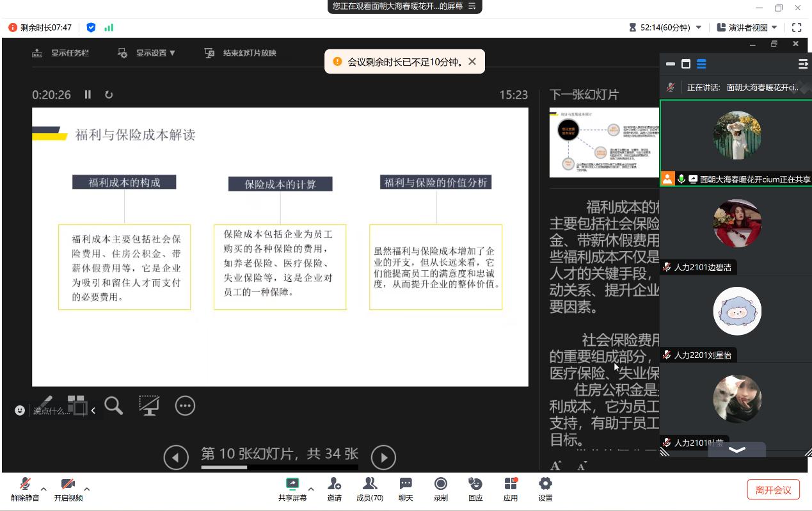The height and width of the screenshot is (511, 812).
Task: Click the projector annotation icon
Action: 149,405
